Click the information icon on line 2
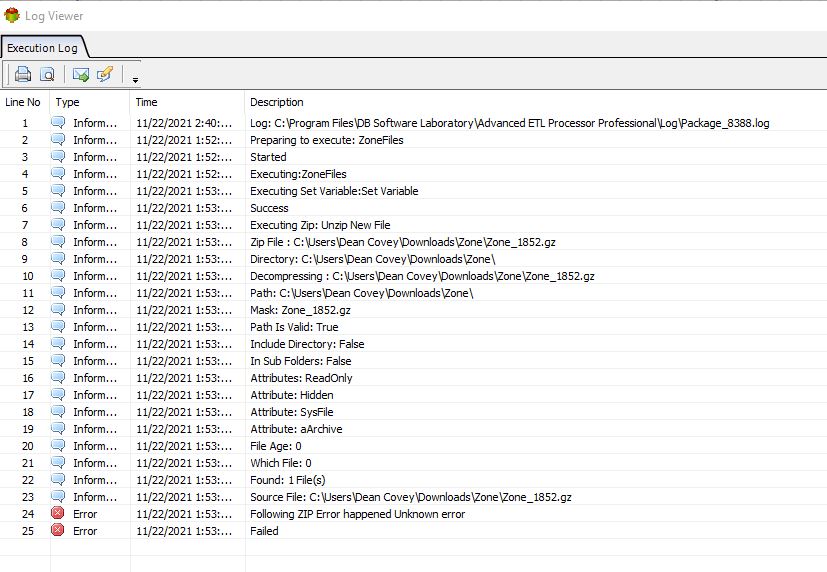The width and height of the screenshot is (827, 572). point(58,139)
